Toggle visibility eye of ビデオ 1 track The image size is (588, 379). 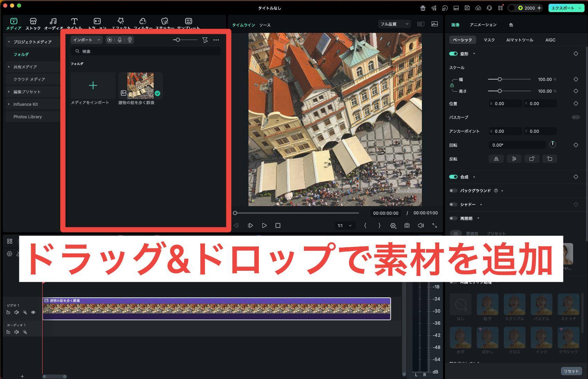pos(33,312)
